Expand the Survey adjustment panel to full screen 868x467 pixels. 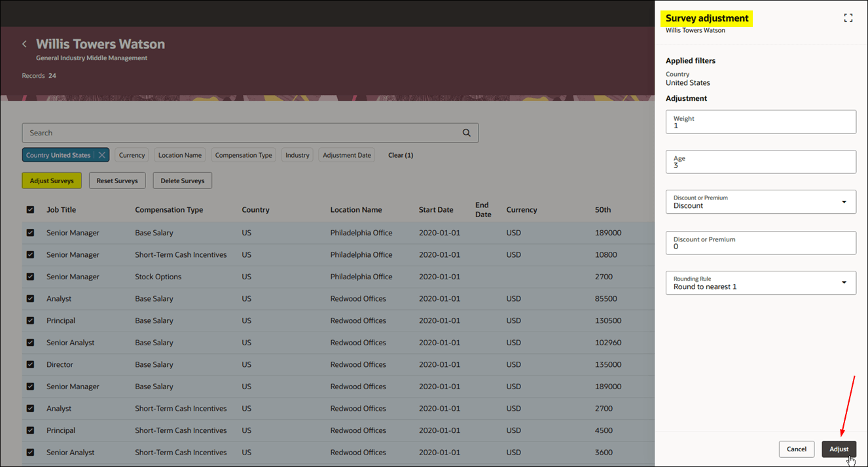tap(848, 18)
